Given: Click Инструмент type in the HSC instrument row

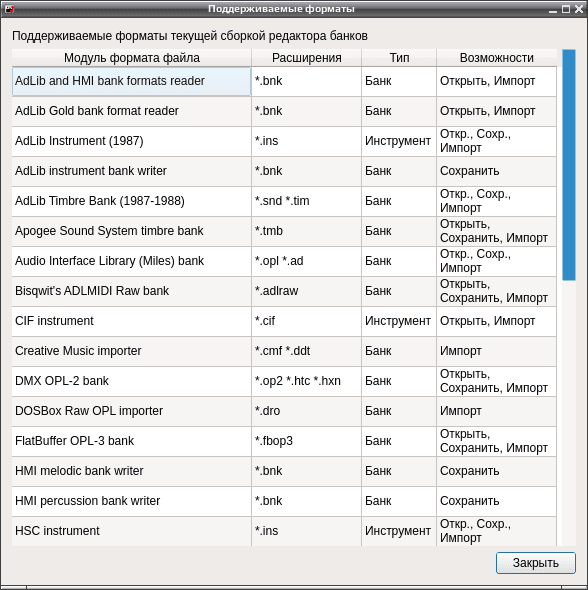Looking at the screenshot, I should click(399, 531).
